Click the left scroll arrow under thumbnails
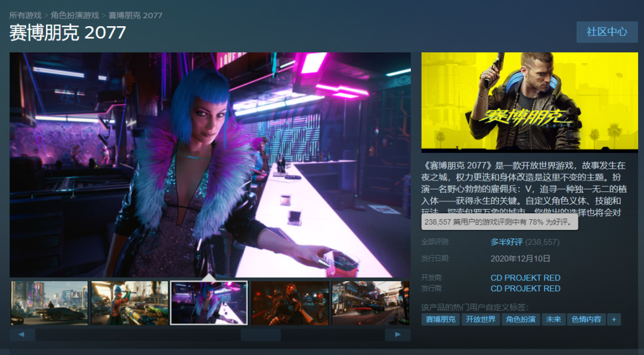Image resolution: width=644 pixels, height=355 pixels. [22, 335]
